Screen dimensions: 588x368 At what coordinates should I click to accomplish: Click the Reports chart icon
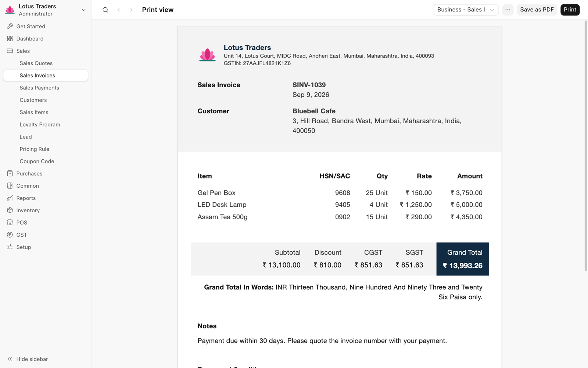tap(10, 198)
